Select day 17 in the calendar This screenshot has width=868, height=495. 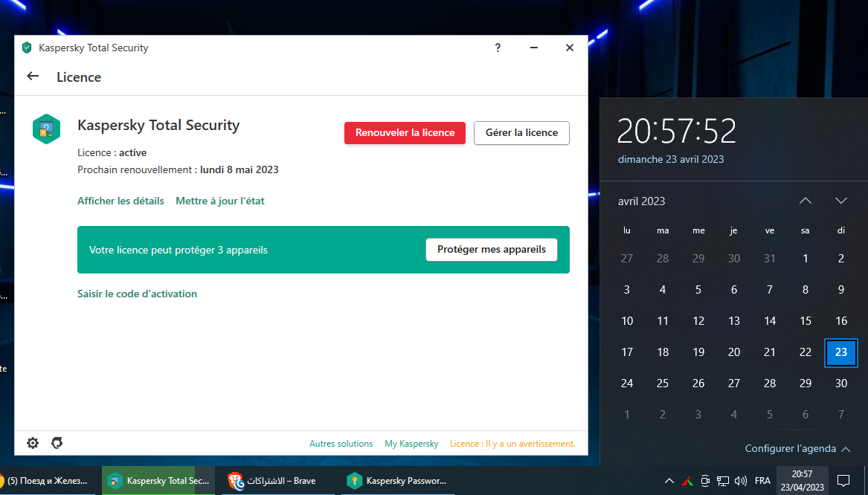[627, 352]
